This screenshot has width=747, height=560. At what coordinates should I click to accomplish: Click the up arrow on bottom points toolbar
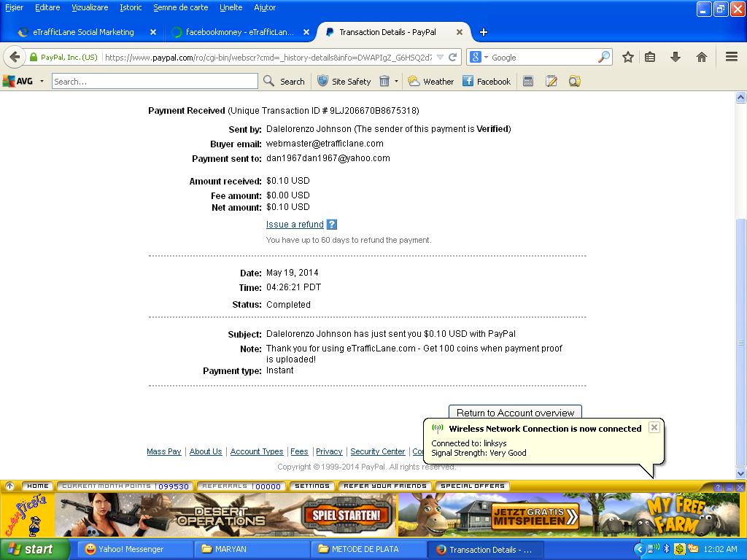[9, 486]
